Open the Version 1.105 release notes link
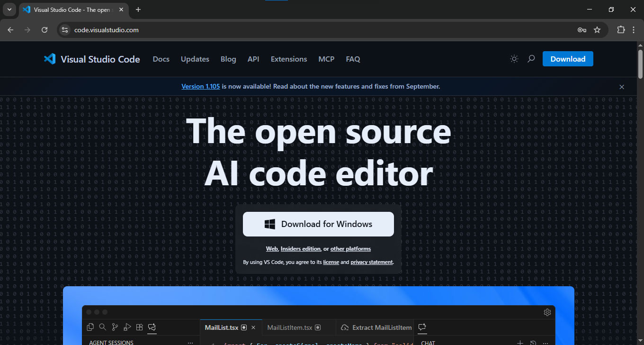This screenshot has height=345, width=644. pos(200,86)
